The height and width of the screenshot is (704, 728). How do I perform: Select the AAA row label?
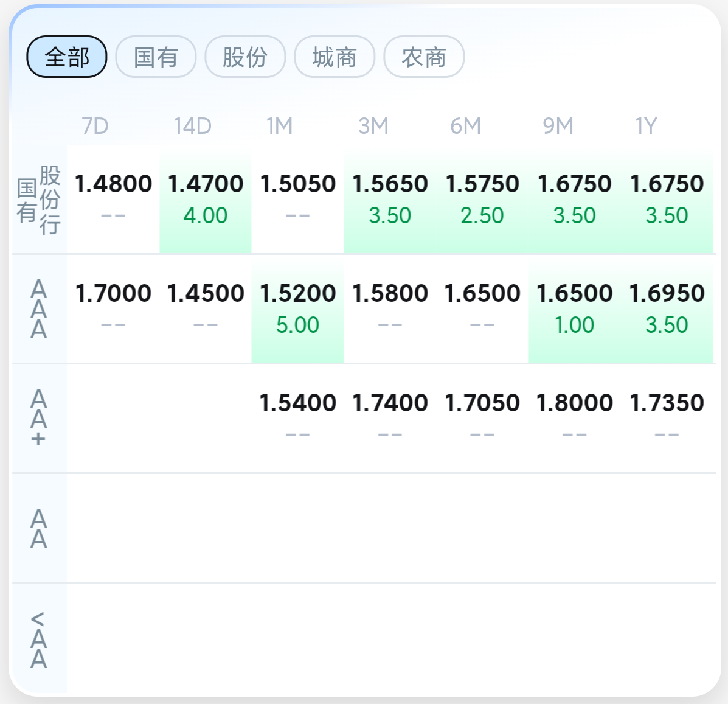tap(39, 309)
